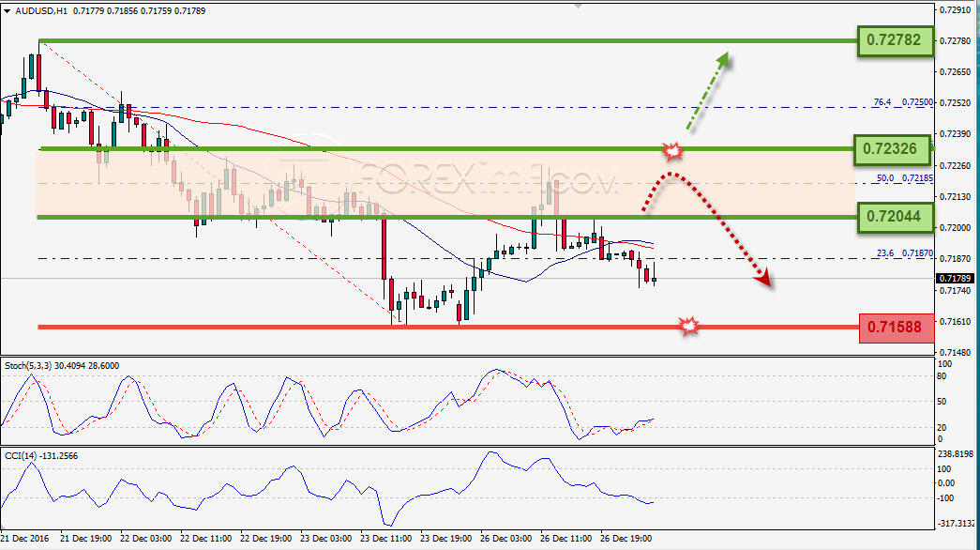This screenshot has width=980, height=550.
Task: Click the 23 Dec 03:00 time label
Action: click(325, 538)
